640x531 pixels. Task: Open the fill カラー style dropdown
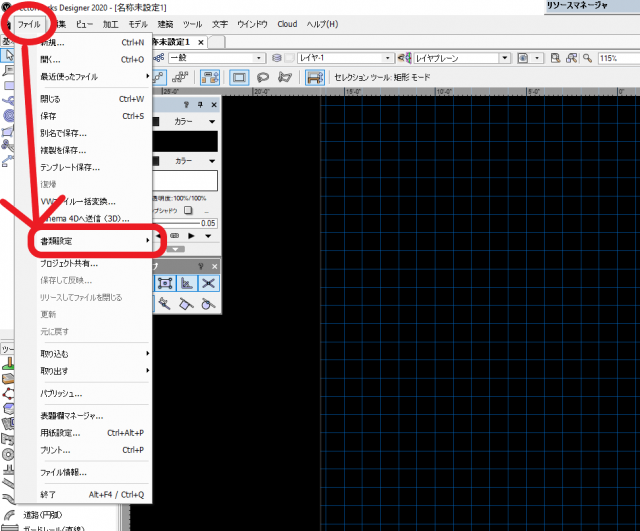[192, 119]
